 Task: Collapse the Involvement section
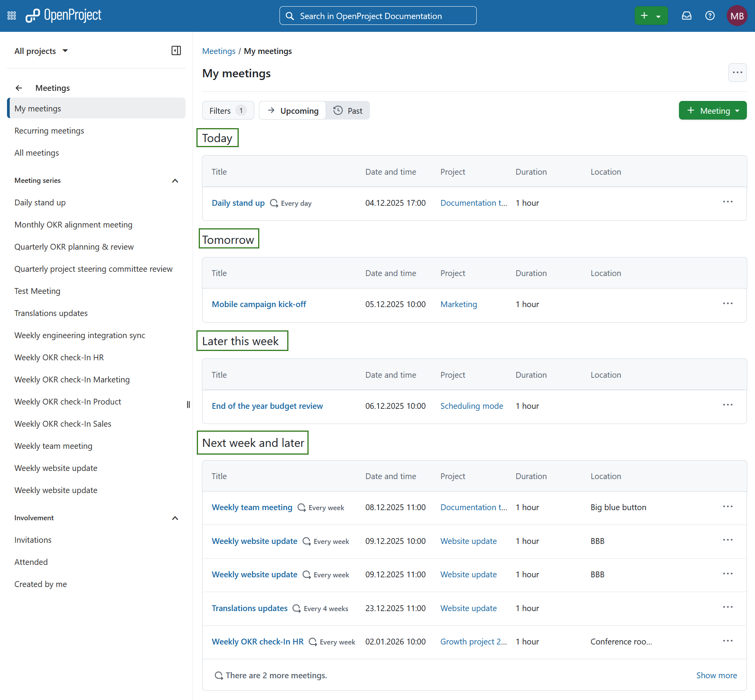point(175,518)
